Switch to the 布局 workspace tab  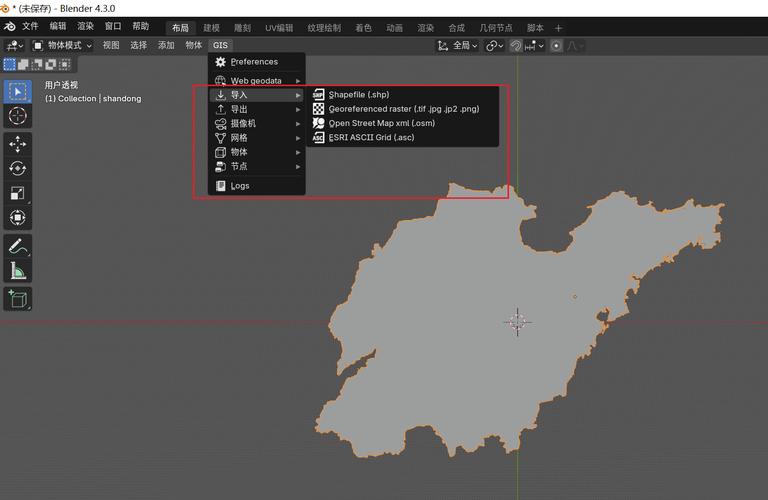click(x=180, y=28)
